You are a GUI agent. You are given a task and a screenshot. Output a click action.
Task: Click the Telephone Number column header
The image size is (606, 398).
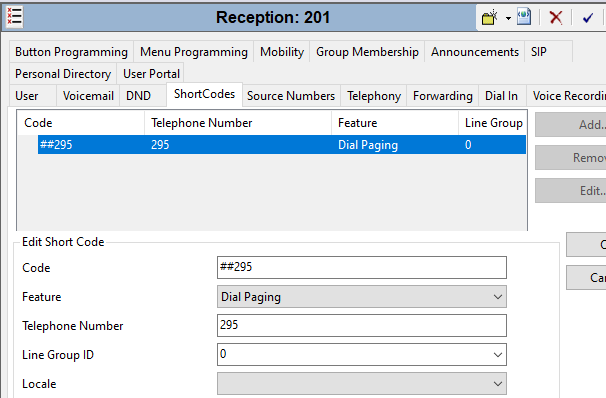pos(238,123)
